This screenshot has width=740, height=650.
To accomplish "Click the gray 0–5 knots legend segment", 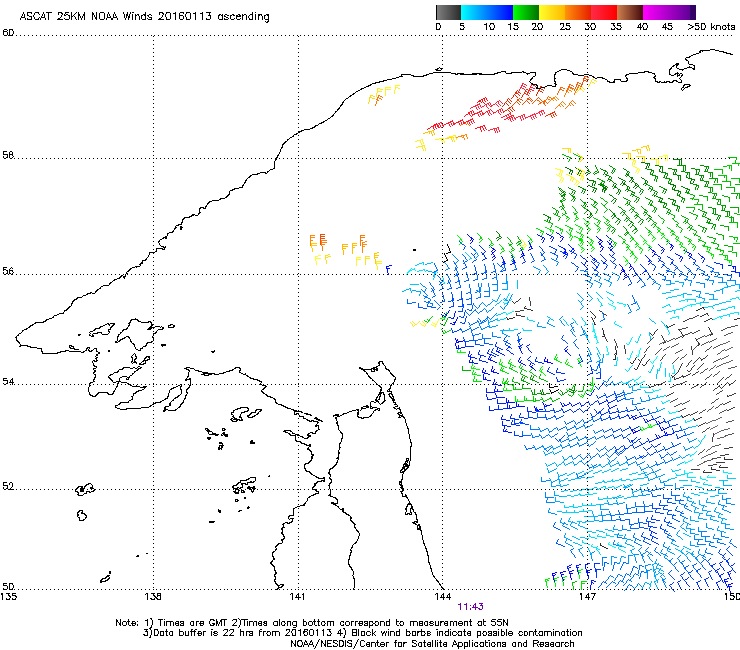I will pos(448,12).
